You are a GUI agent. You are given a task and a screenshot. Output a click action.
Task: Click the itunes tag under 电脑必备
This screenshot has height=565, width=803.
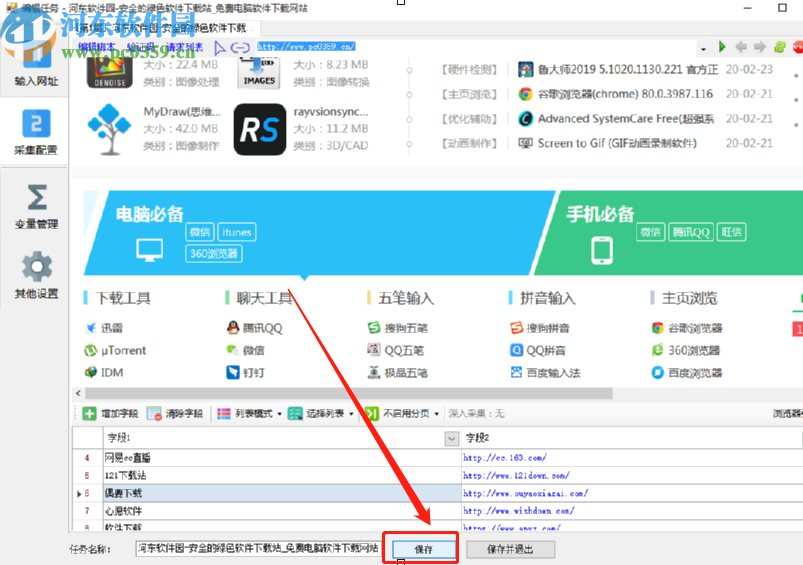(x=237, y=232)
